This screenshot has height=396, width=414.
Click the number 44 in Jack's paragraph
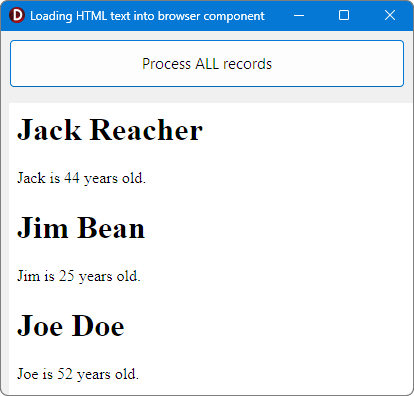(x=72, y=178)
